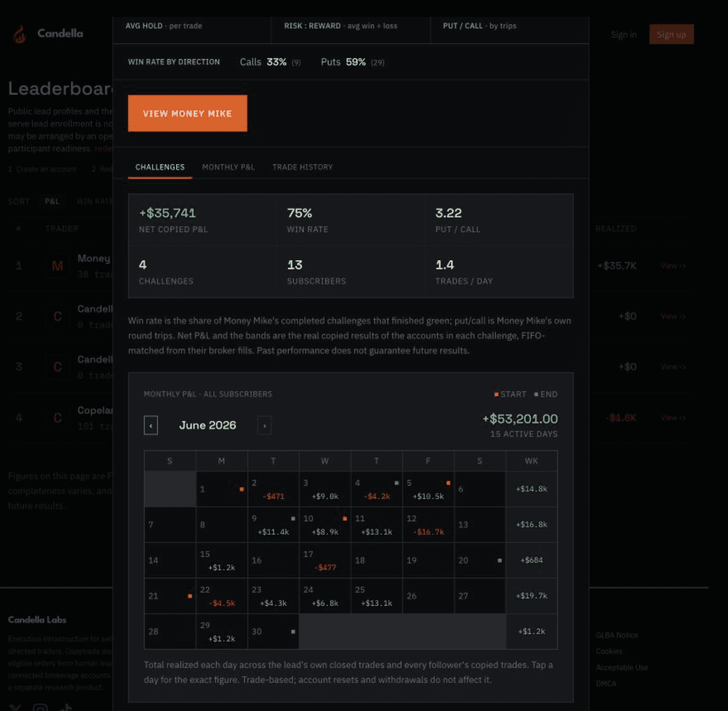728x711 pixels.
Task: Click June 22 cell with -$4.5k
Action: 222,596
